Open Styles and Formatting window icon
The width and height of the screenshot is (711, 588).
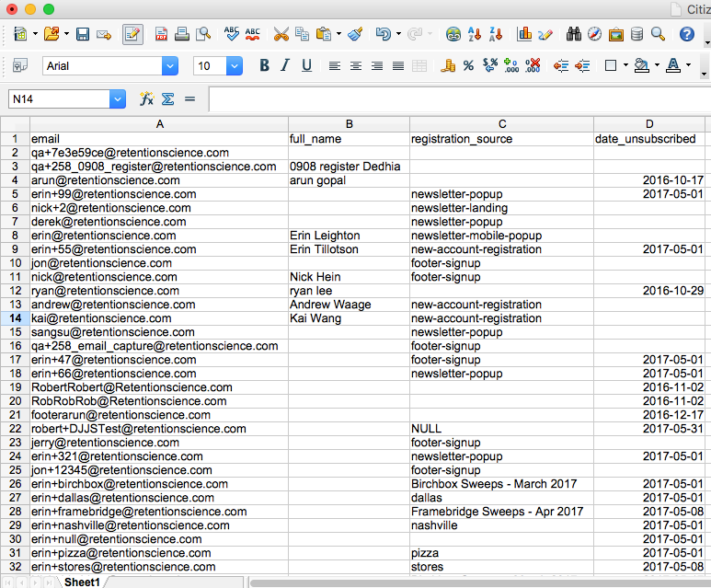click(x=20, y=65)
